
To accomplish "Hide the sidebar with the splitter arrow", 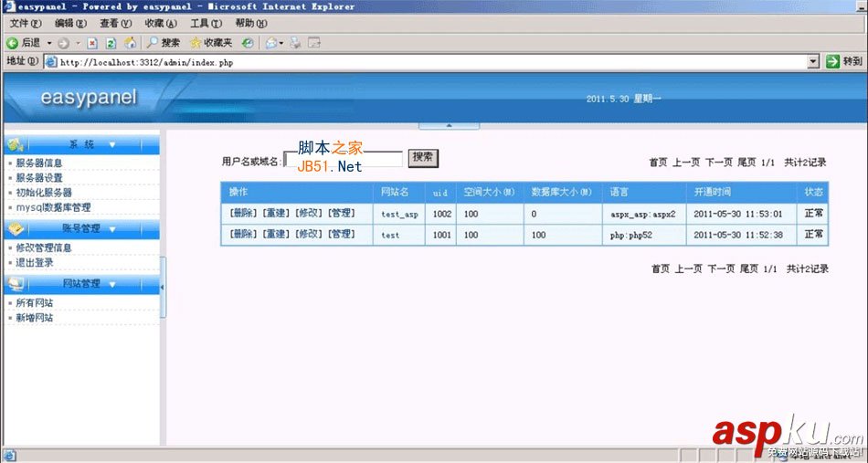I will [x=163, y=287].
